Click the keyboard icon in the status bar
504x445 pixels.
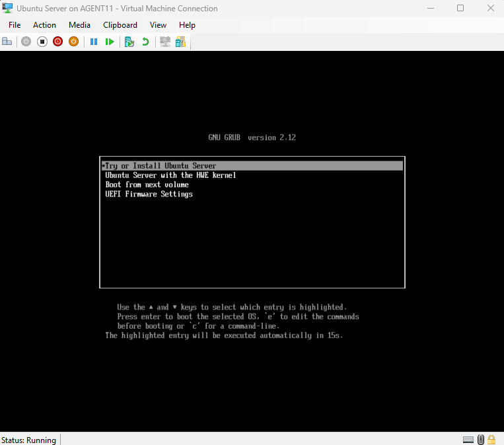point(468,440)
